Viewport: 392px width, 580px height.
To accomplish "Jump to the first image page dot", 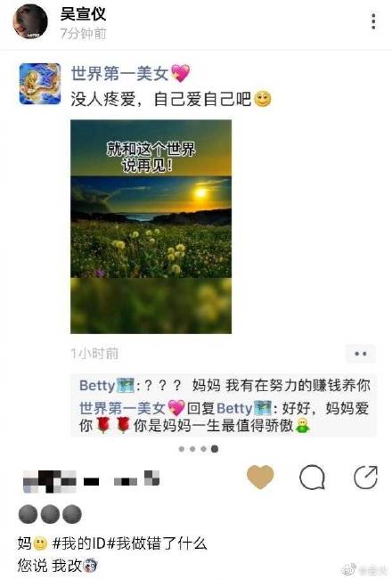I will pyautogui.click(x=182, y=449).
